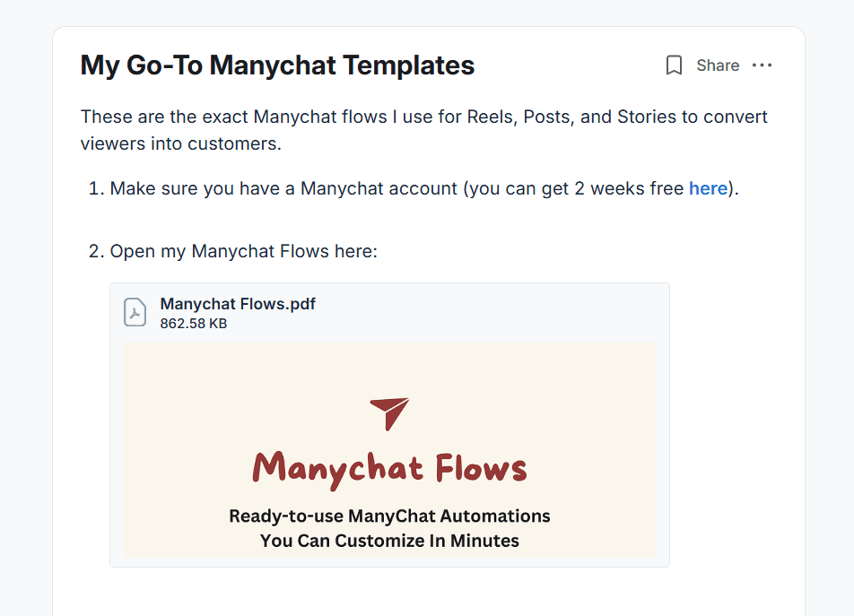Click the PDF file icon for Manychat Flows
The image size is (854, 616).
(135, 312)
